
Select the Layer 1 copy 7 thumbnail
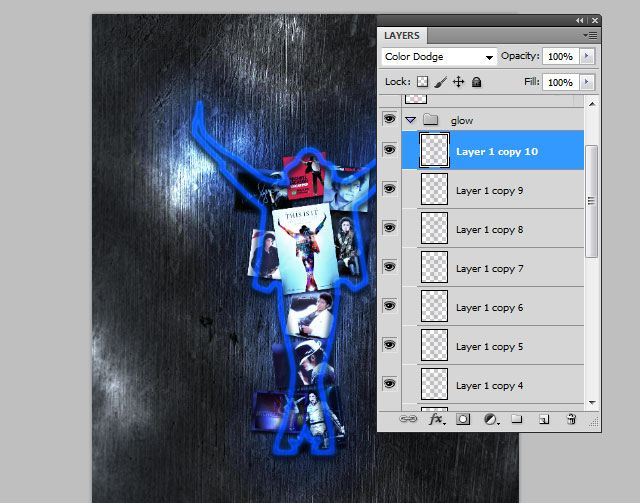(434, 267)
